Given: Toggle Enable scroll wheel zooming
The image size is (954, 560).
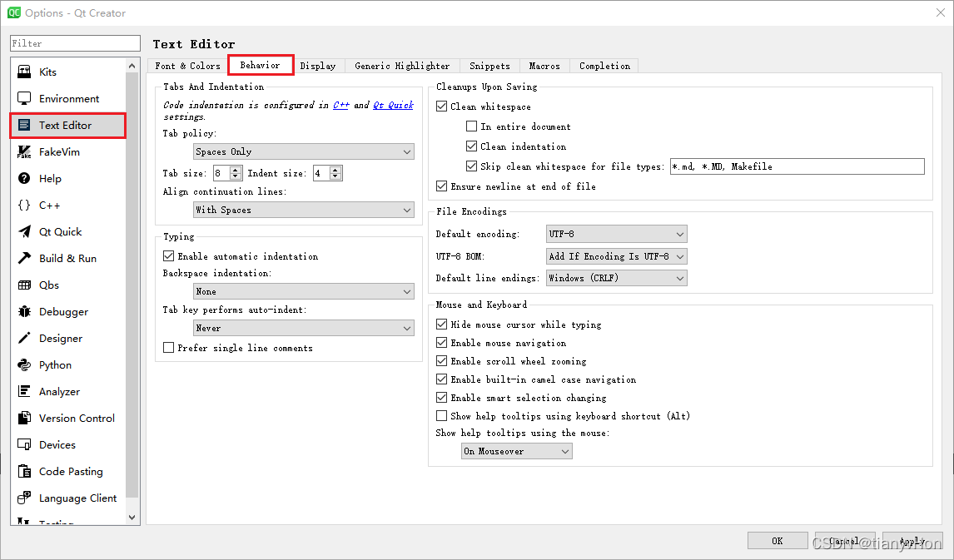Looking at the screenshot, I should click(442, 361).
